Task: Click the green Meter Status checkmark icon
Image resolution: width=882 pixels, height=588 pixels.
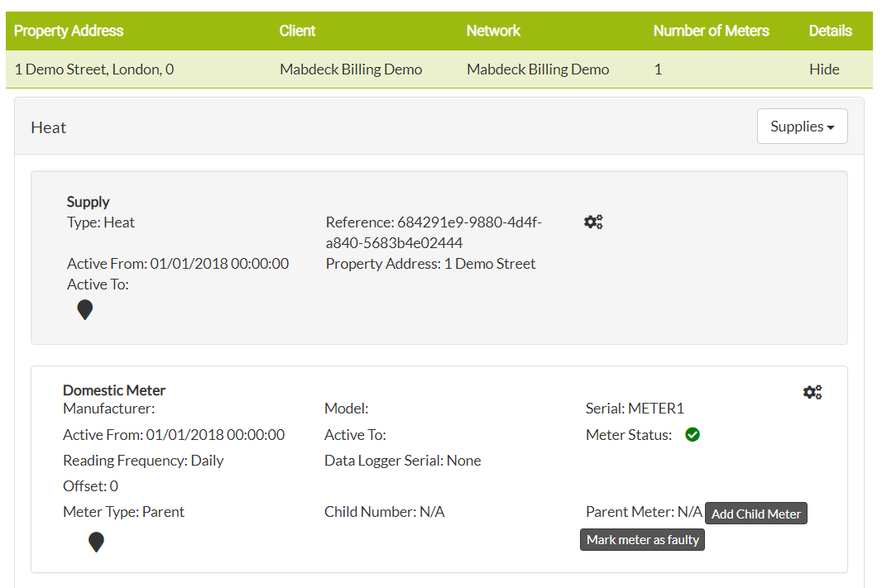Action: pos(693,434)
